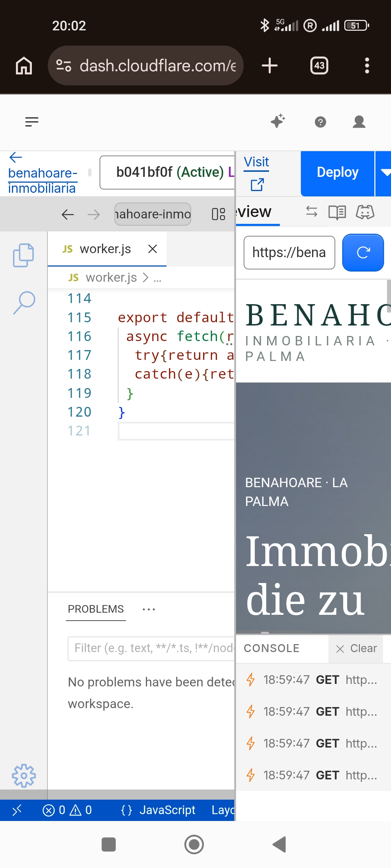
Task: Customize the editor layout
Action: pos(218,214)
